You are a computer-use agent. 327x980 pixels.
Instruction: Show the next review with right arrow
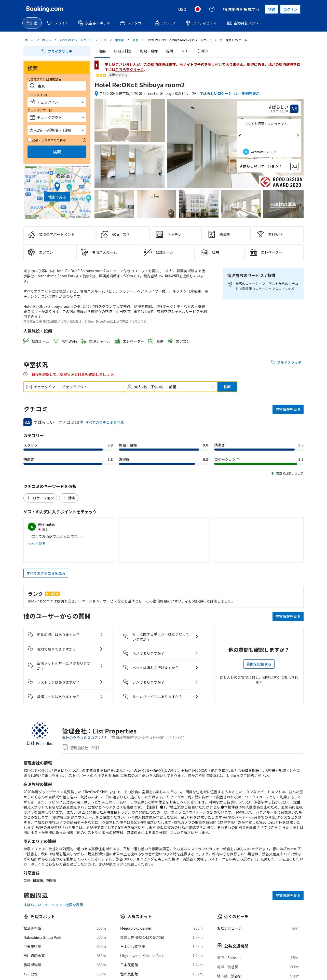pyautogui.click(x=298, y=136)
